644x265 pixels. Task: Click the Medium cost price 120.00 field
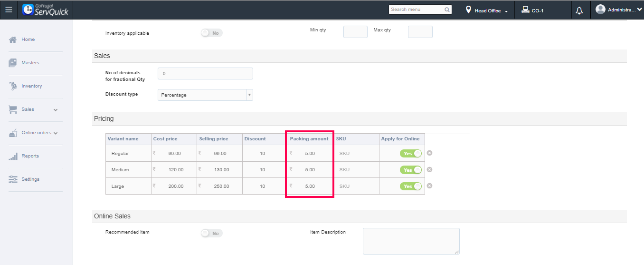point(174,170)
